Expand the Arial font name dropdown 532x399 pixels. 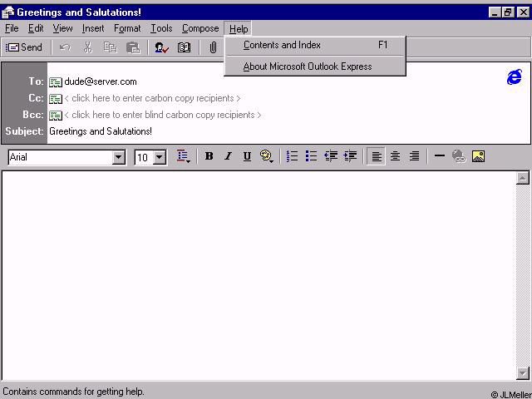(119, 157)
